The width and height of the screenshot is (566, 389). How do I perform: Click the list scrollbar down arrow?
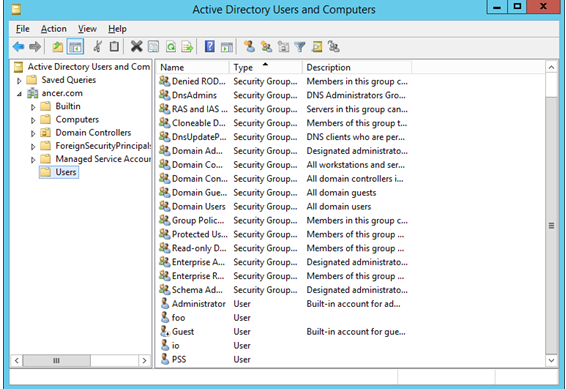pyautogui.click(x=551, y=360)
